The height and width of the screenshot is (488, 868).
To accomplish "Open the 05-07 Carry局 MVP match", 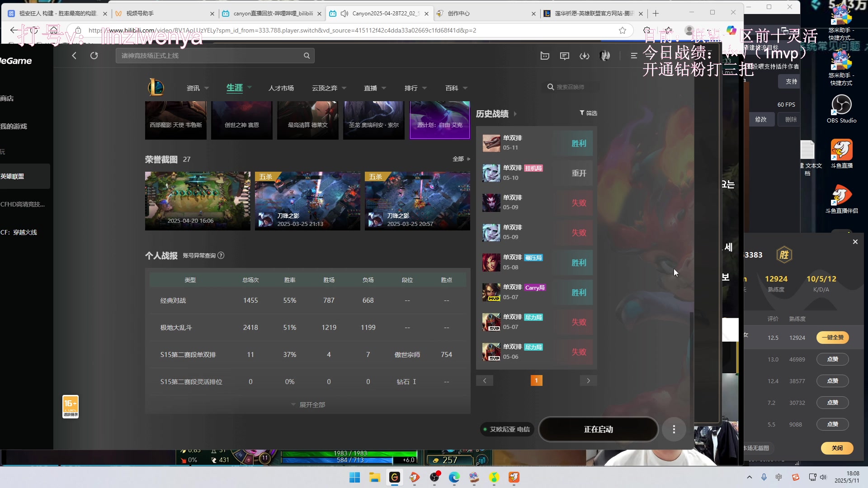I will 536,292.
